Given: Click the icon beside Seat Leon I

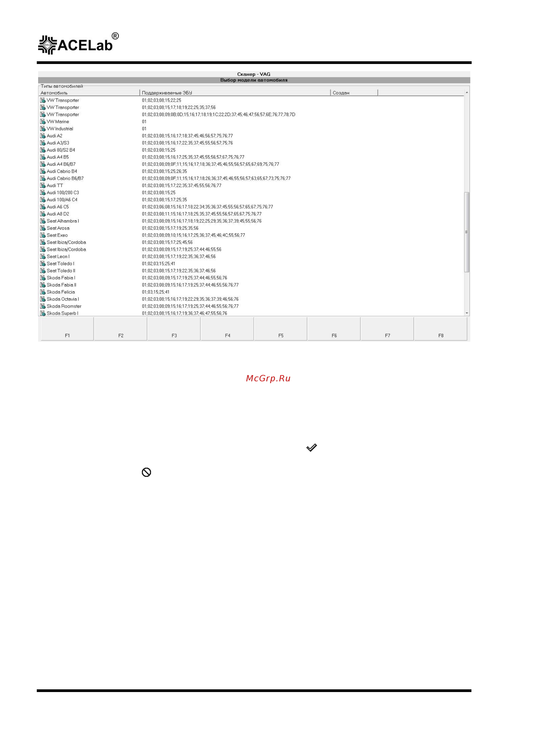Looking at the screenshot, I should (x=43, y=257).
